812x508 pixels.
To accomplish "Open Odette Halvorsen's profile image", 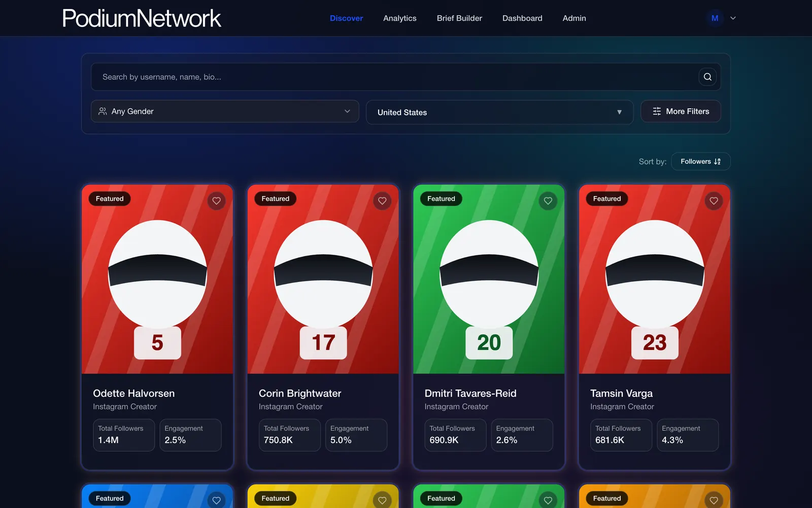I will pos(157,279).
